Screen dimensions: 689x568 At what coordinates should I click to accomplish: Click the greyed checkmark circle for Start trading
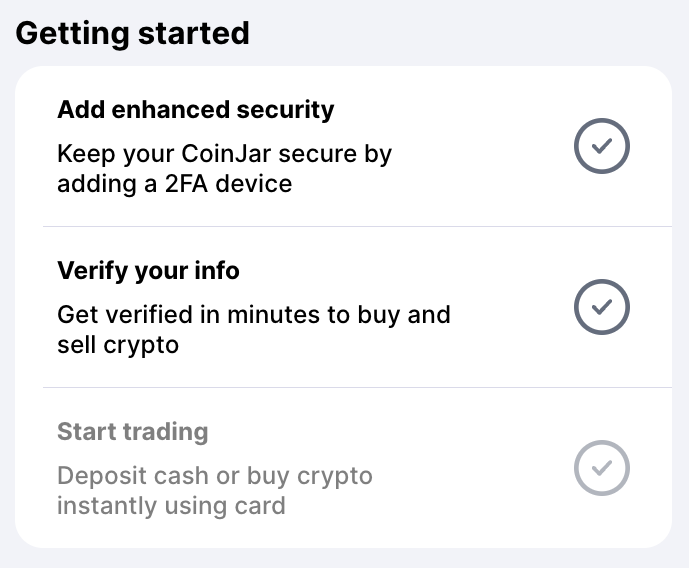602,468
